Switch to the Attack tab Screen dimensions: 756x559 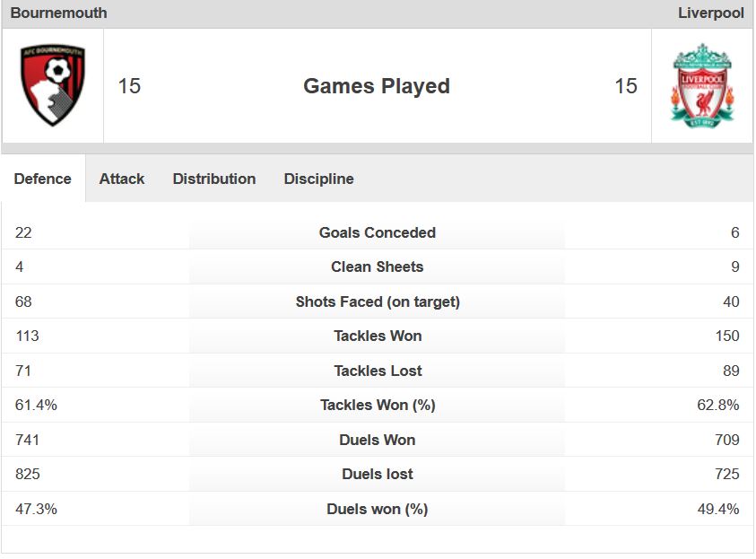122,179
